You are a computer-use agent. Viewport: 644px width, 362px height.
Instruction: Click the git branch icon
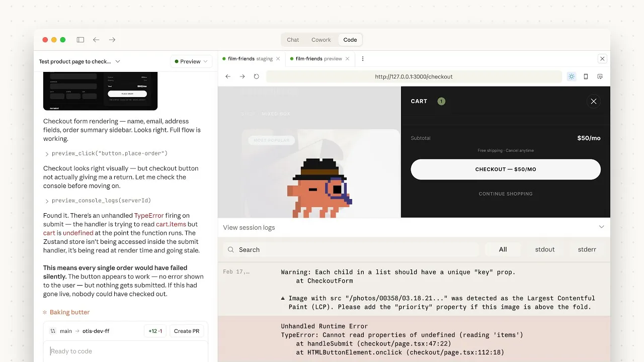coord(52,331)
